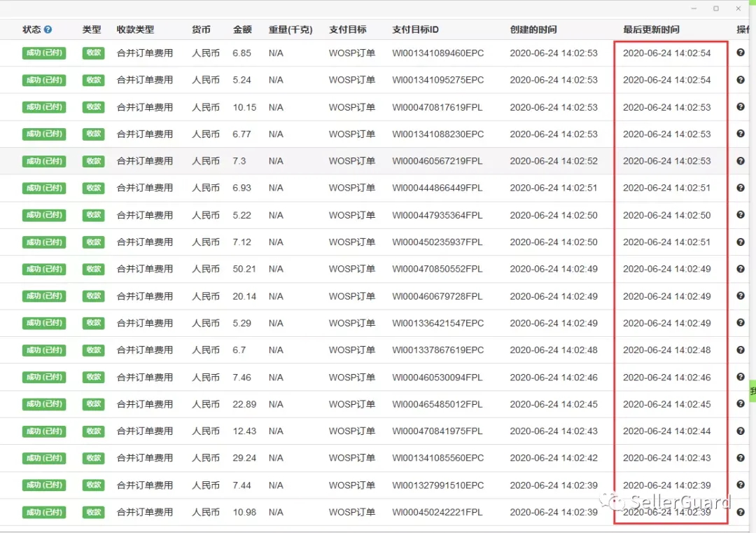Click created time 2020-06-24 14:02:42

(x=554, y=458)
